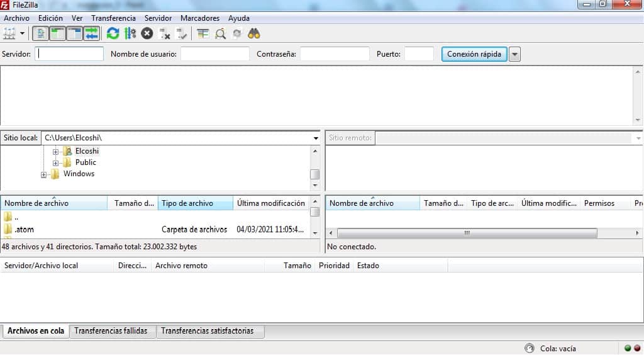
Task: Click the Servidor input field
Action: click(69, 54)
